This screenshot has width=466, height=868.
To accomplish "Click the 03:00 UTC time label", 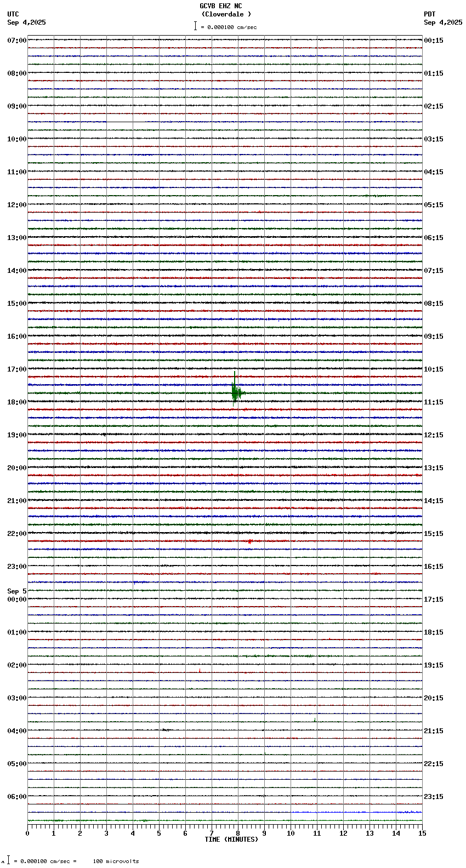I will coord(17,698).
